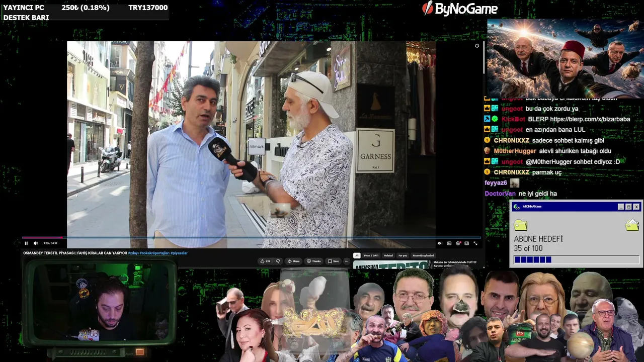Click the 'parmak uç' chat message
The width and height of the screenshot is (644, 362).
coord(547,172)
